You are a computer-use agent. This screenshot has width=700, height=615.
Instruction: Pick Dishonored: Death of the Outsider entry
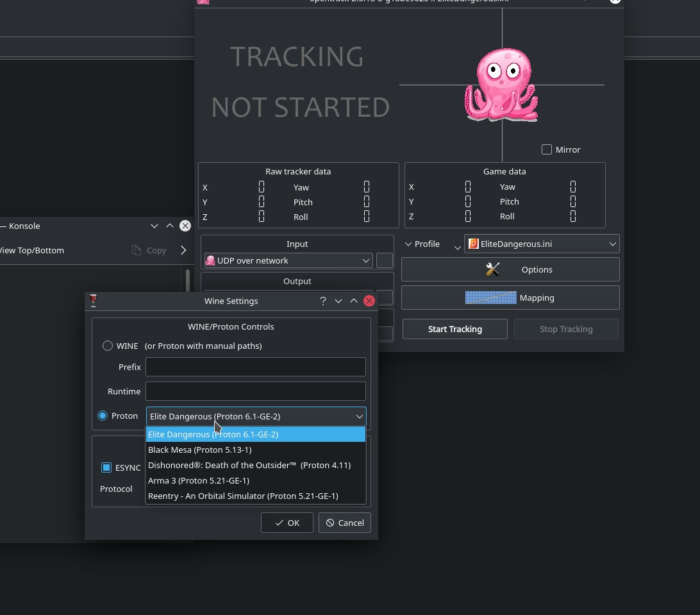pyautogui.click(x=255, y=465)
